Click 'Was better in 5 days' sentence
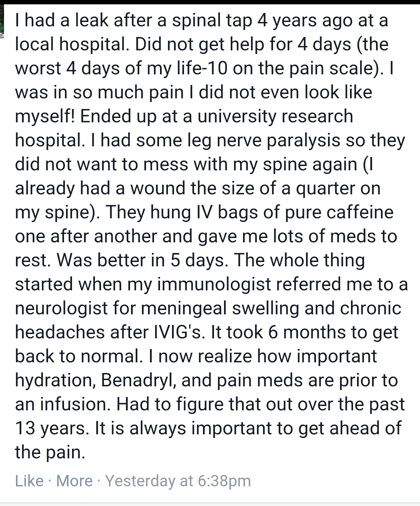420x506 pixels. (142, 261)
